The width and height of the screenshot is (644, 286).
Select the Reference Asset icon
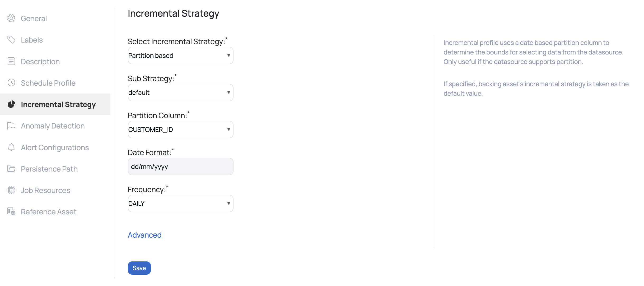[11, 211]
